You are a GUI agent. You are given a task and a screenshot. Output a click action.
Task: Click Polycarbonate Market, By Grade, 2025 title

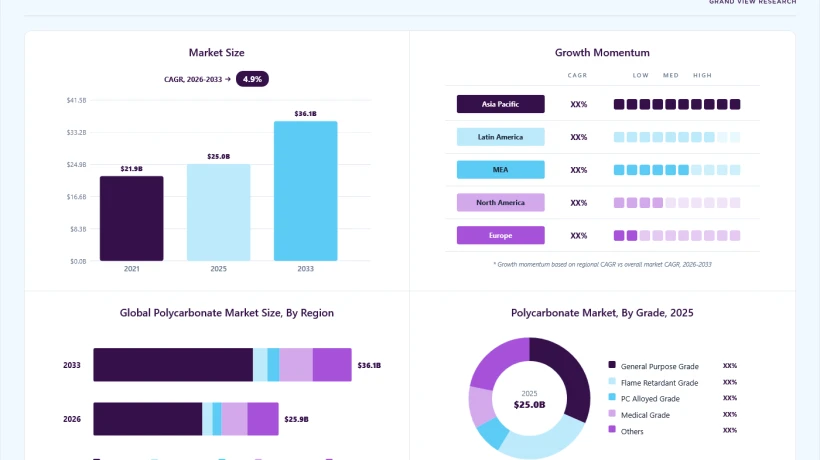602,313
